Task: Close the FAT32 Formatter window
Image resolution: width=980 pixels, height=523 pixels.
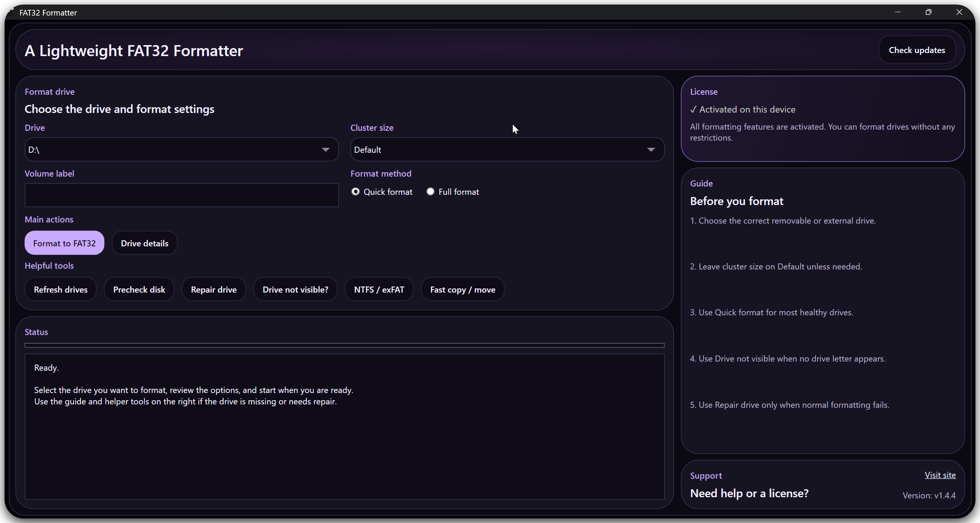Action: click(x=959, y=12)
